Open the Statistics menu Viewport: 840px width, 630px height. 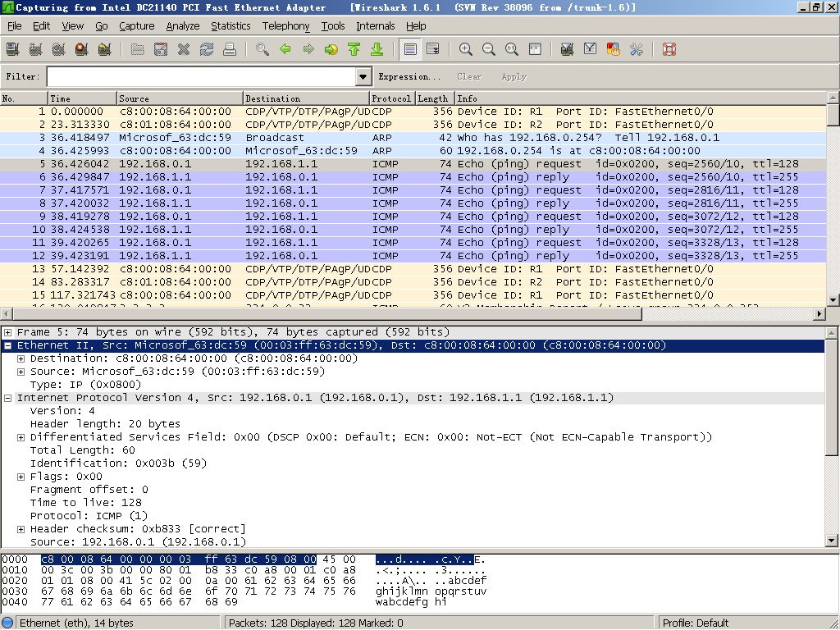coord(231,25)
